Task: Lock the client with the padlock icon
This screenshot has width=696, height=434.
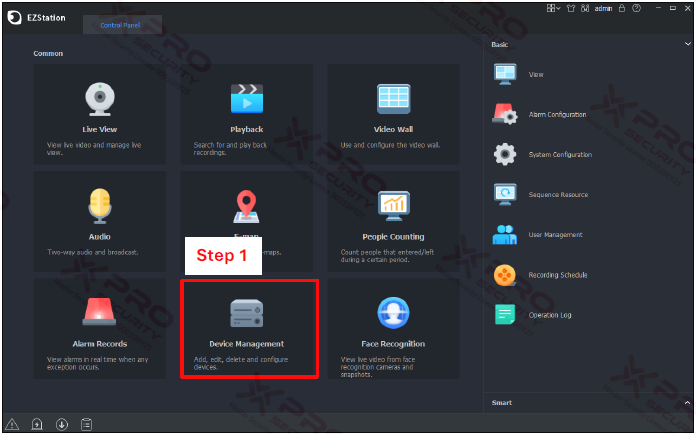Action: pos(622,8)
